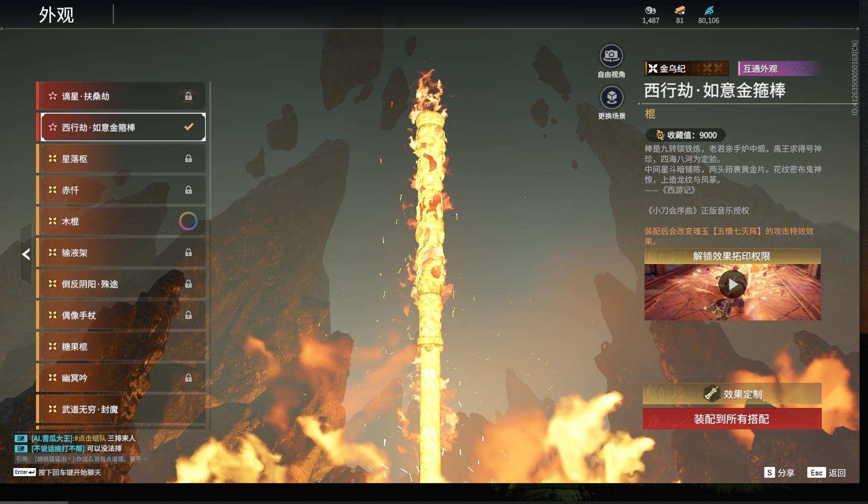Screen dimensions: 868x504
Task: Open 效果定制 effect customization
Action: click(732, 394)
